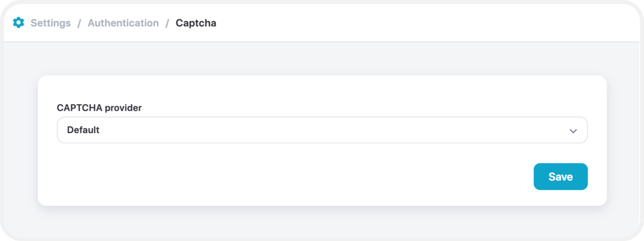Screen dimensions: 644x241
Task: Focus the CAPTCHA provider combo box
Action: click(x=322, y=130)
